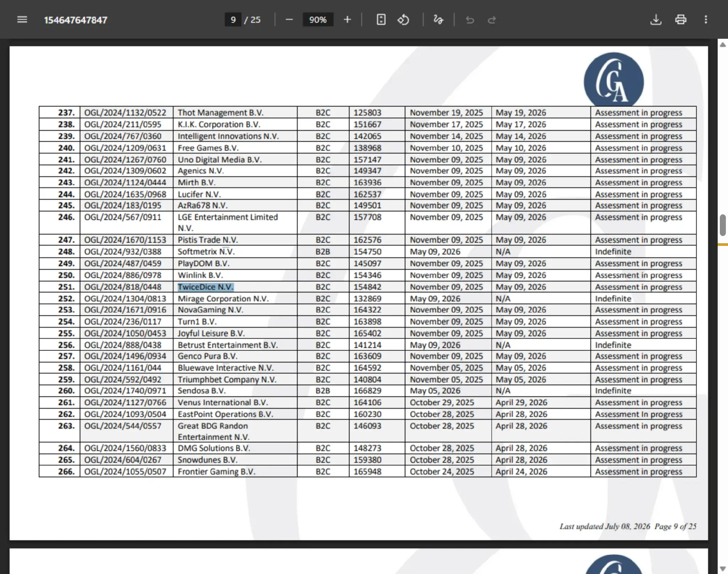Click Agenics N.V. company name
Viewport: 728px width, 574px height.
click(201, 171)
